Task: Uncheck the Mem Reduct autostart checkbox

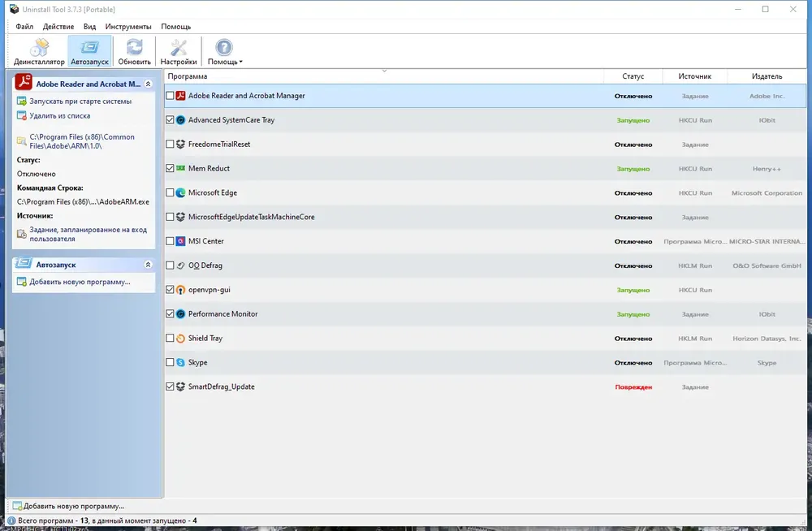Action: (170, 169)
